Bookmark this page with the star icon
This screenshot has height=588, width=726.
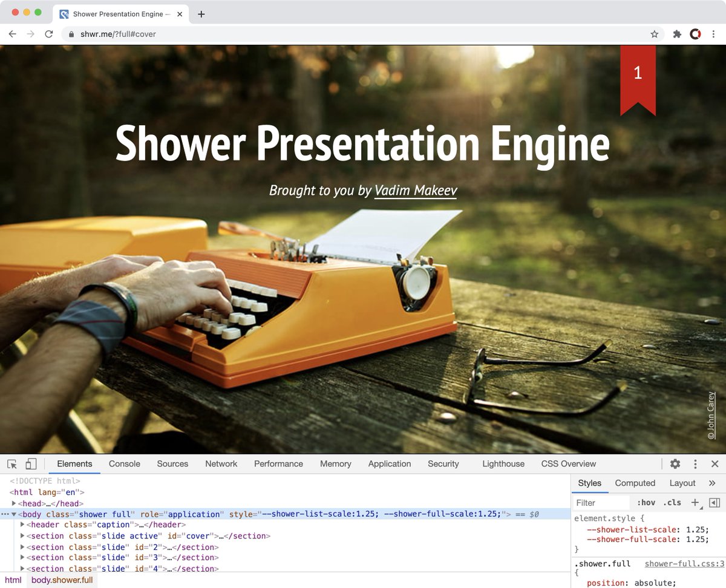[655, 34]
